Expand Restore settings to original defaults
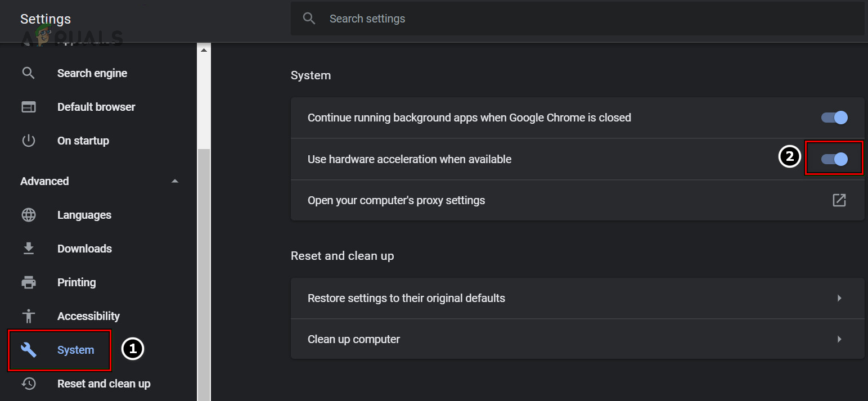 pos(839,298)
